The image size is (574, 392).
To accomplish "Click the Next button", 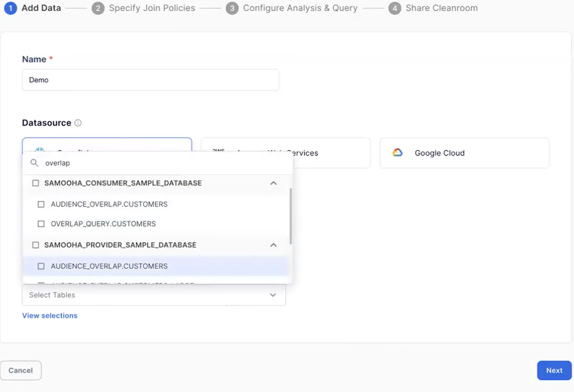I will [x=554, y=370].
